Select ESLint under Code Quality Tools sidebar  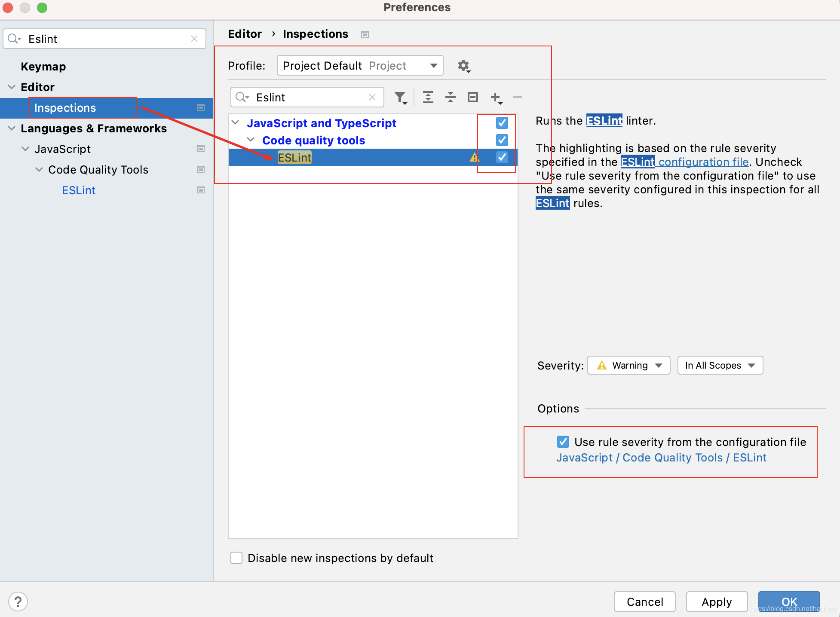(78, 189)
